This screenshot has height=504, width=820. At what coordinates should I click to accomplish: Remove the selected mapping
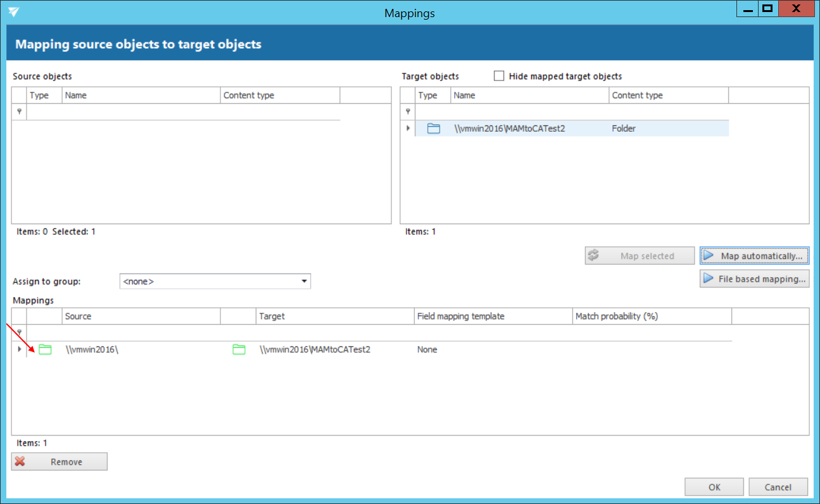click(60, 462)
